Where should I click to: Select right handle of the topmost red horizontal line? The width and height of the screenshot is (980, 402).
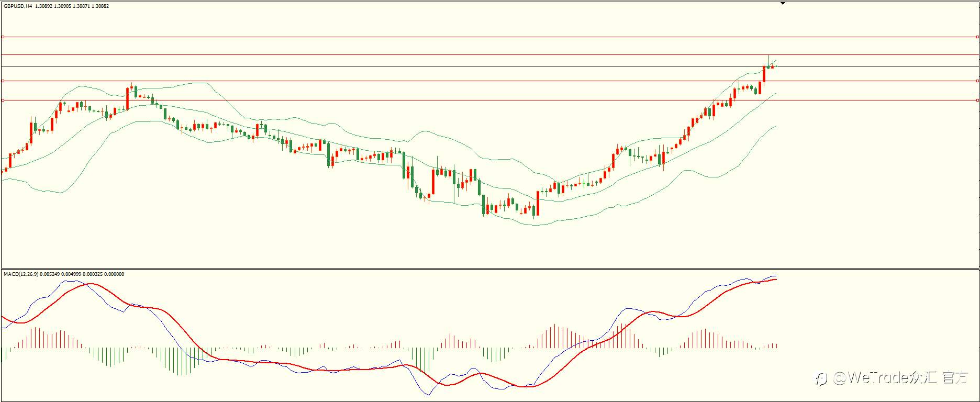click(x=978, y=37)
